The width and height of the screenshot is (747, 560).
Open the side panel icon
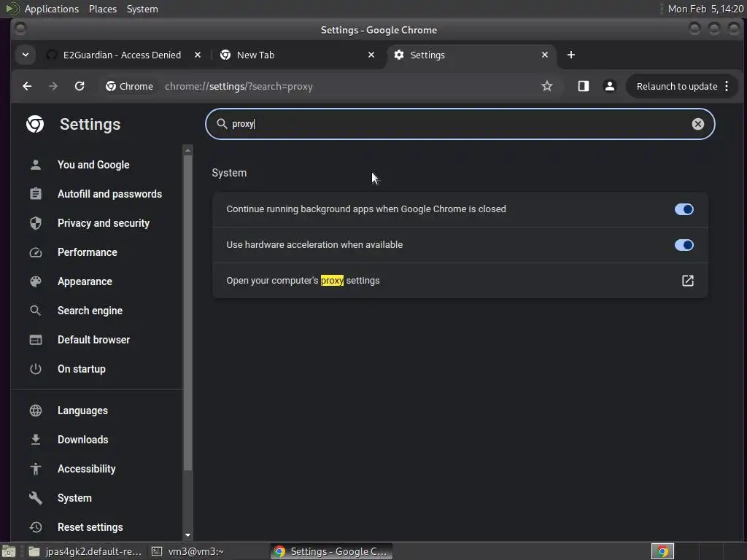[584, 86]
